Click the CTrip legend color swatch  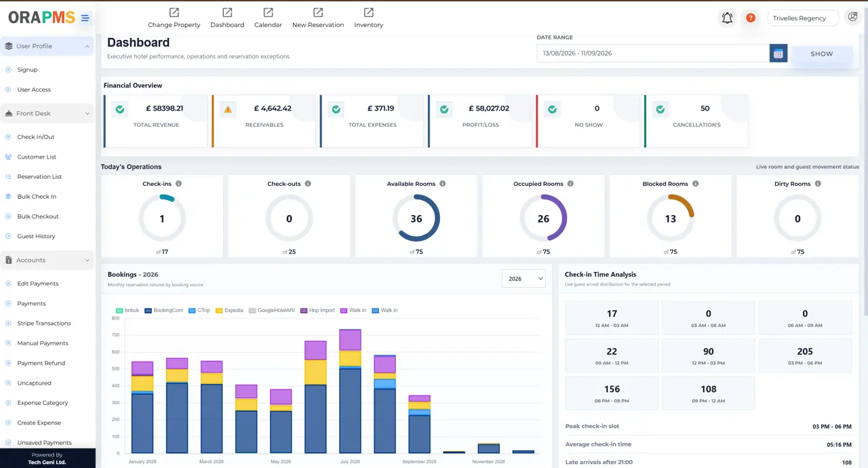pyautogui.click(x=192, y=311)
